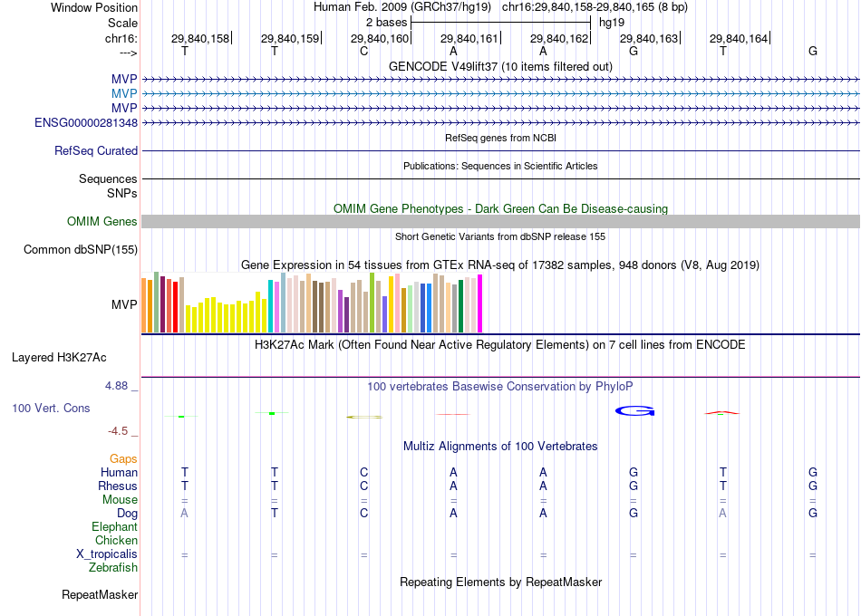Viewport: 861px width, 616px height.
Task: Click the red bar in GTEx chart
Action: click(x=175, y=307)
